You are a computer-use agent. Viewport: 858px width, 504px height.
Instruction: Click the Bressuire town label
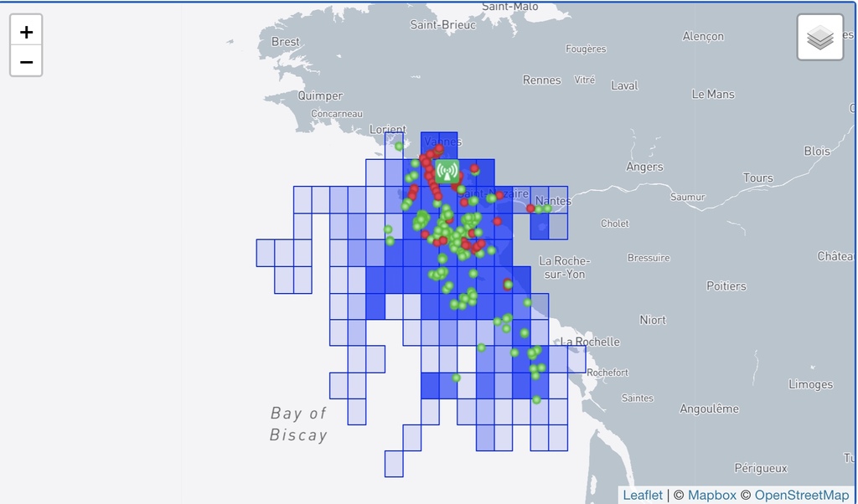click(649, 258)
